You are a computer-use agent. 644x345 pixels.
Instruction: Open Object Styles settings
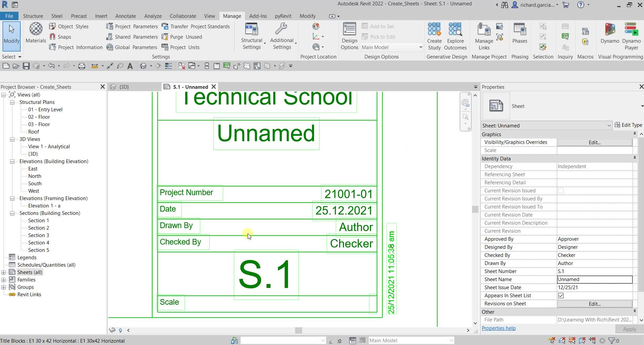click(x=69, y=26)
